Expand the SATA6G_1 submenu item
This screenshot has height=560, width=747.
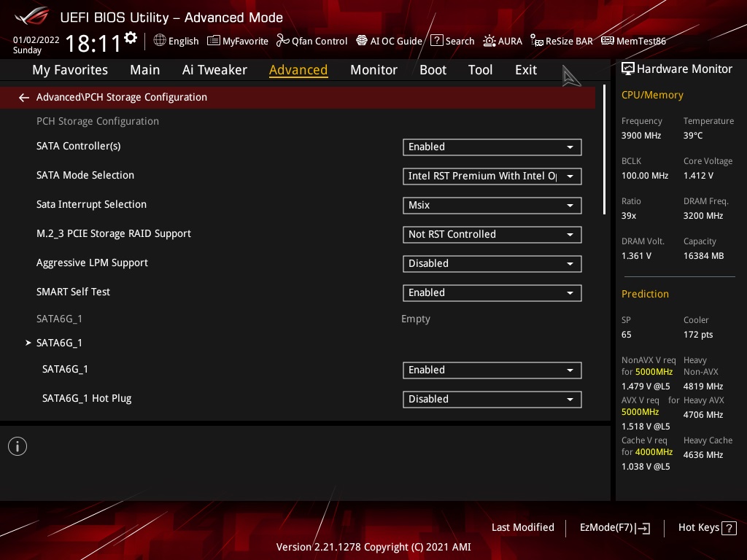pyautogui.click(x=59, y=343)
